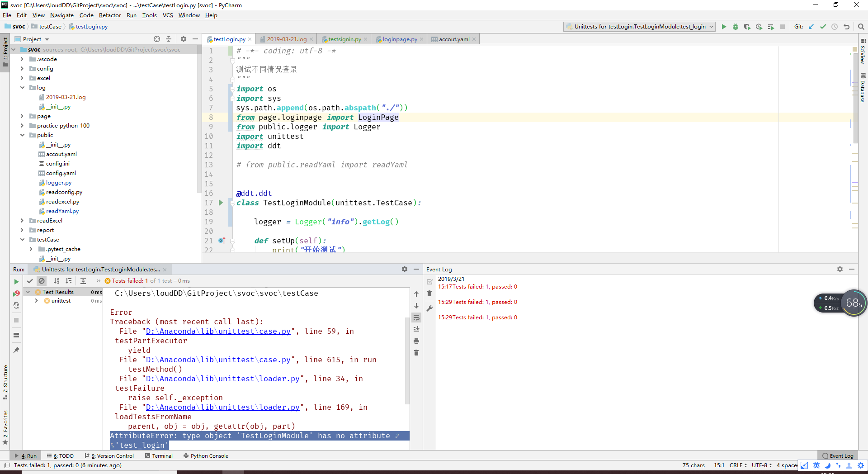Image resolution: width=868 pixels, height=474 pixels.
Task: Start debugging with the bug icon
Action: pos(736,27)
